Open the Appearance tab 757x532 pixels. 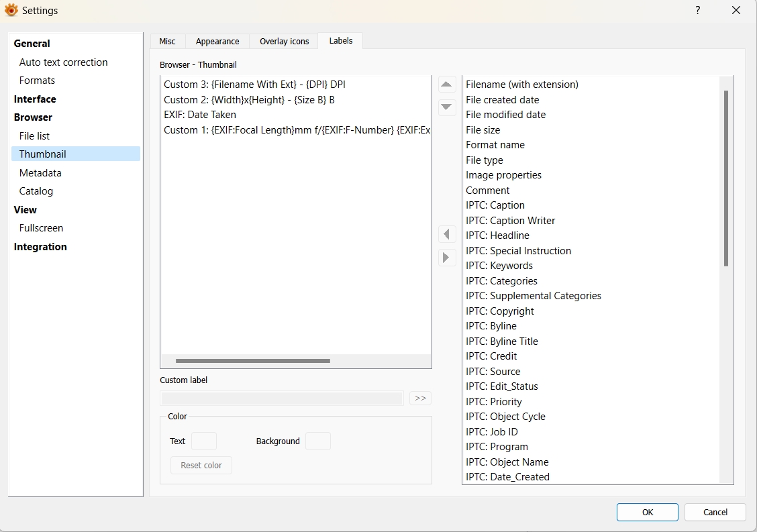pyautogui.click(x=217, y=42)
